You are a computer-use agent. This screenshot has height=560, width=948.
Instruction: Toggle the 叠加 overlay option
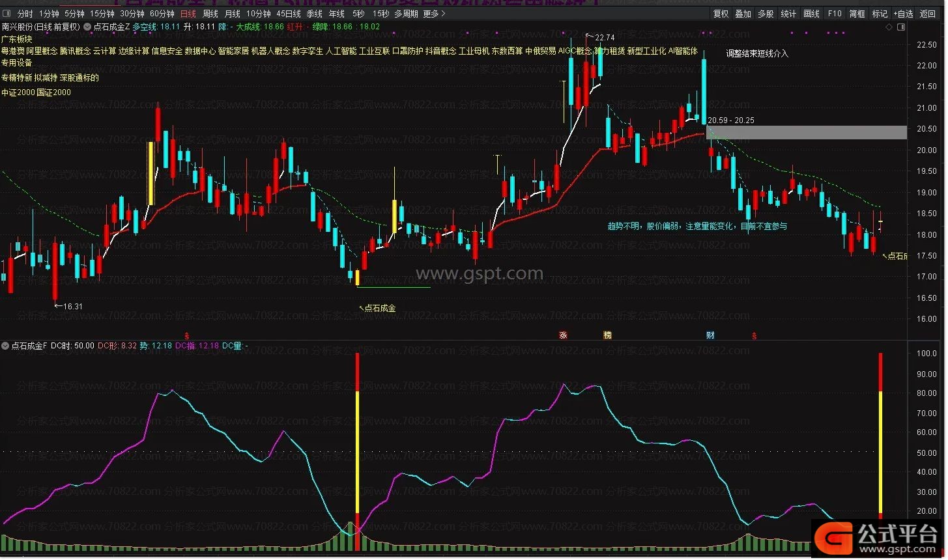[x=743, y=13]
